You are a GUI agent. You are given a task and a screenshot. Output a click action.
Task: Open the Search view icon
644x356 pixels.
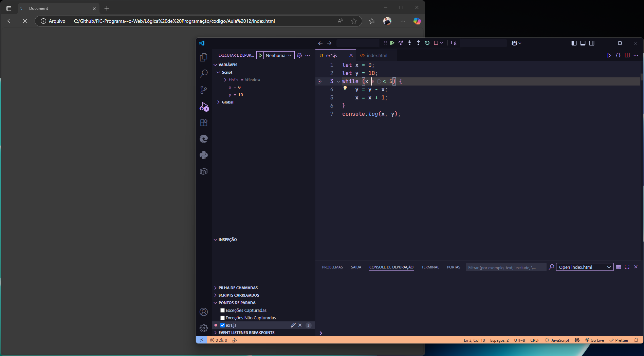tap(204, 73)
